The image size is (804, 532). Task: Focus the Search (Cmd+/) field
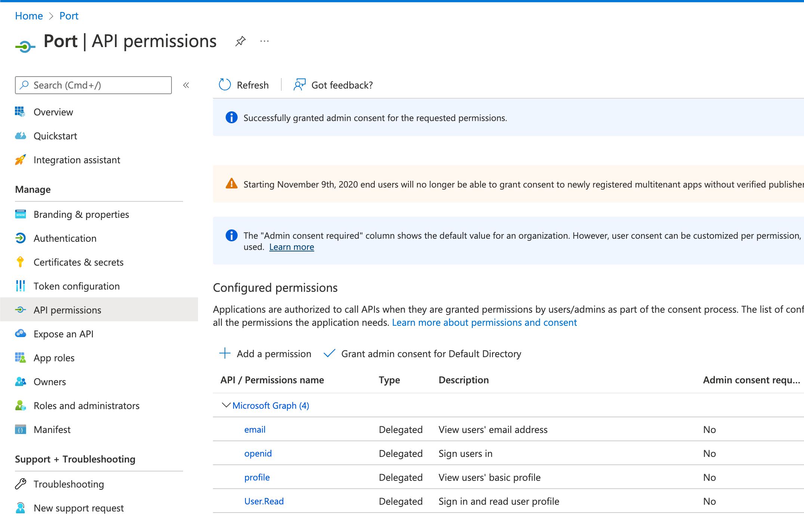pos(93,85)
